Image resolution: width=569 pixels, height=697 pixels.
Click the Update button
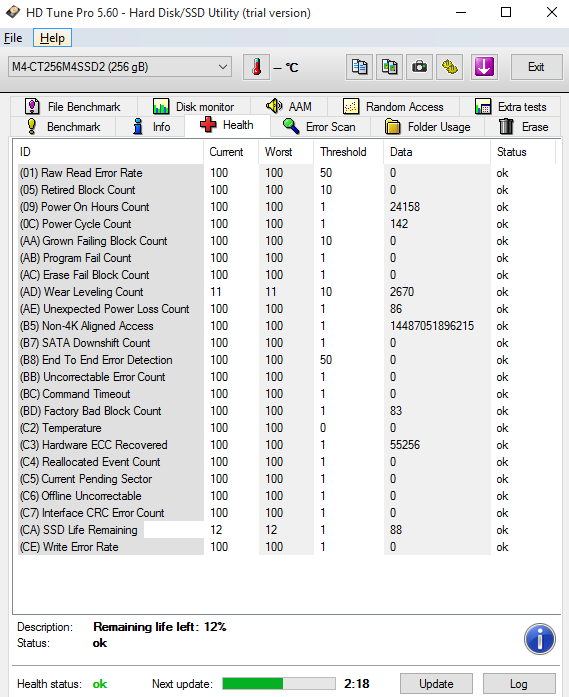pyautogui.click(x=436, y=684)
